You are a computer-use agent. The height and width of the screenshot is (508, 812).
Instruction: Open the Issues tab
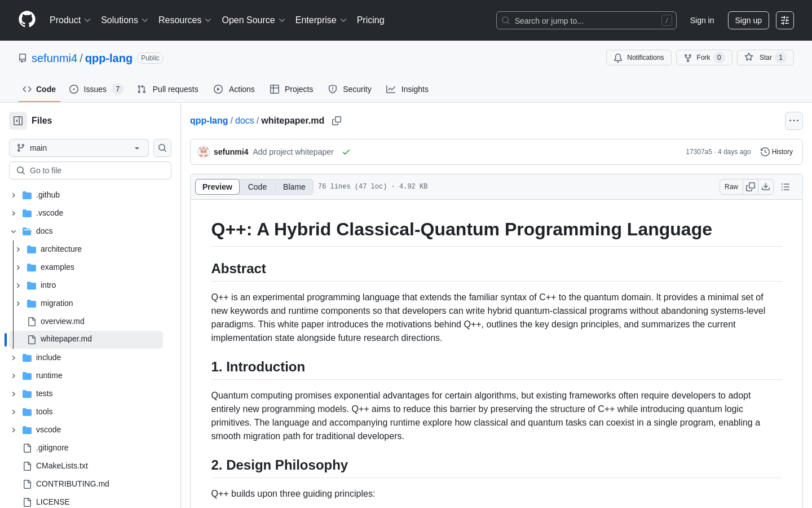[96, 89]
